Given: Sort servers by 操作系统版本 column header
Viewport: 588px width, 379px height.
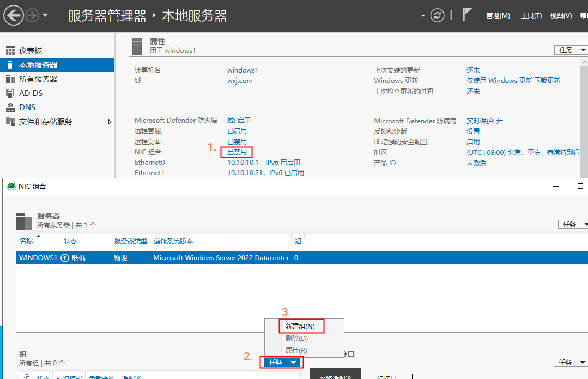Looking at the screenshot, I should tap(173, 240).
